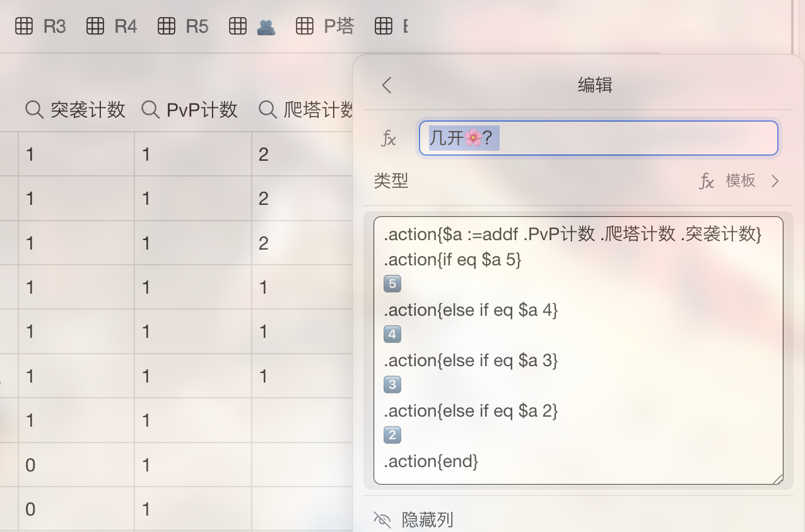
Task: Click the table icon of R4 tab
Action: click(x=95, y=26)
